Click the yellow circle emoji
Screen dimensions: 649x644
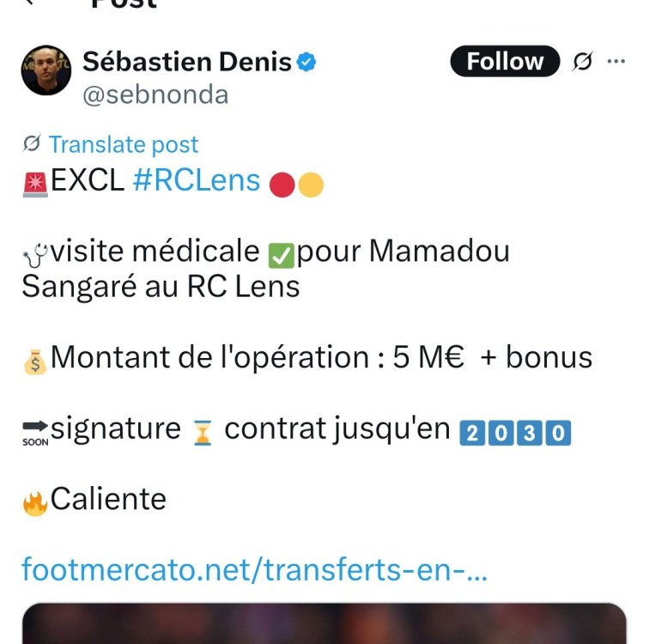pos(311,185)
